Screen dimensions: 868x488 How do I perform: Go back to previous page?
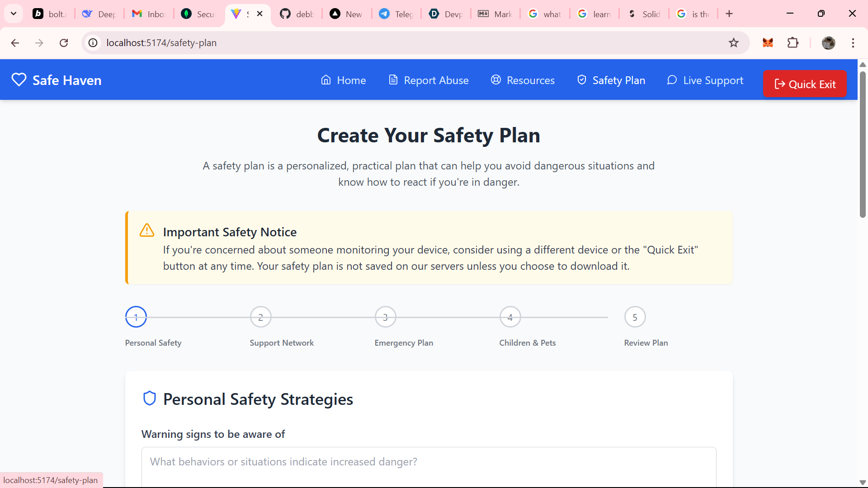point(15,43)
